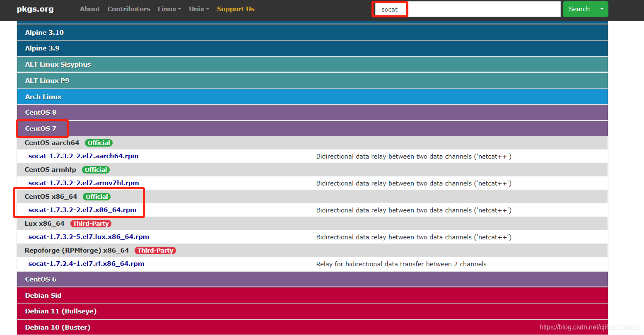Expand Debian 10 (Buster) section
The height and width of the screenshot is (335, 644).
312,327
